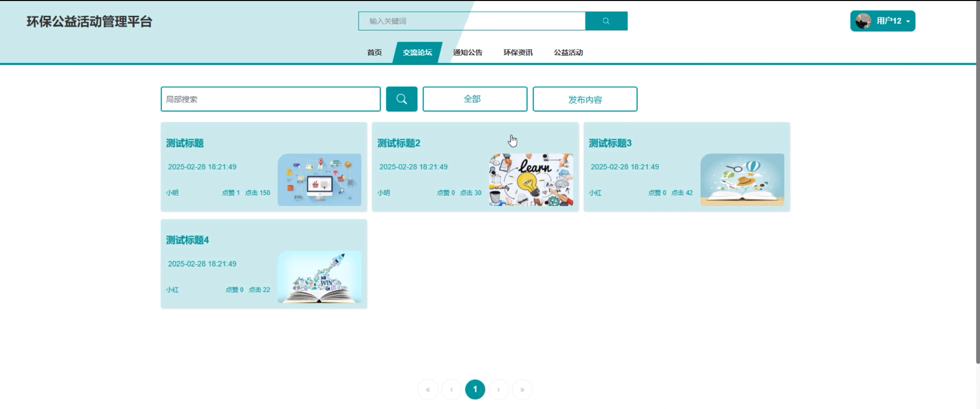Click the 全部 filter button
Viewport: 980px width, 409px height.
475,99
